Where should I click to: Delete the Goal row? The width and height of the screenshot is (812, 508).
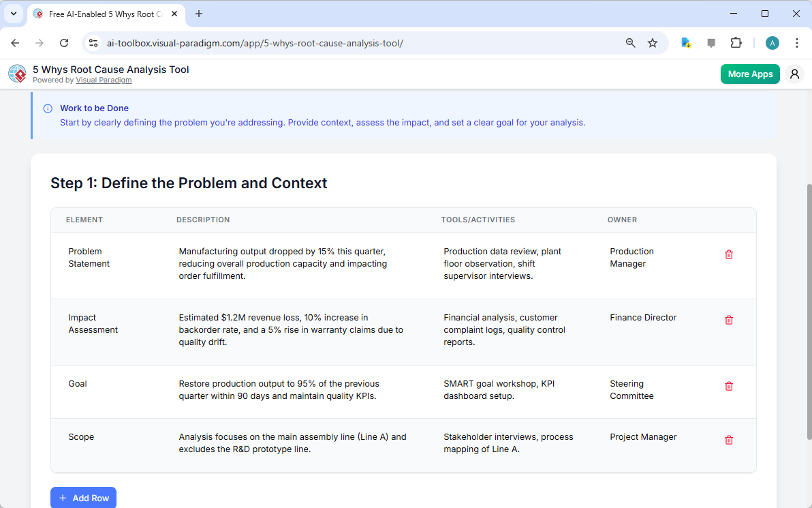coord(729,386)
